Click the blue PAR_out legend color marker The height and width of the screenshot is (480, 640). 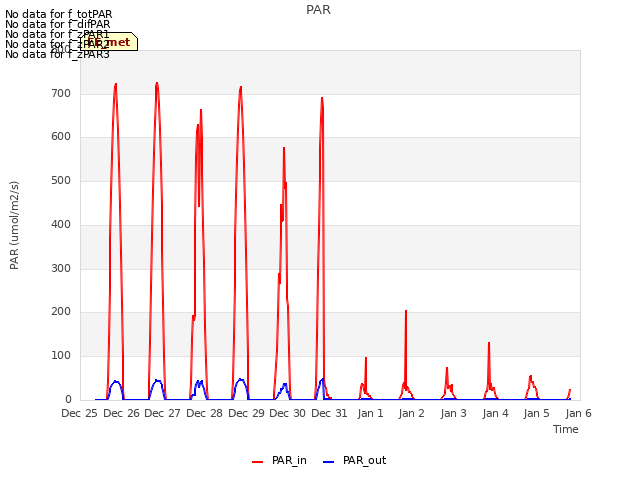click(x=329, y=462)
